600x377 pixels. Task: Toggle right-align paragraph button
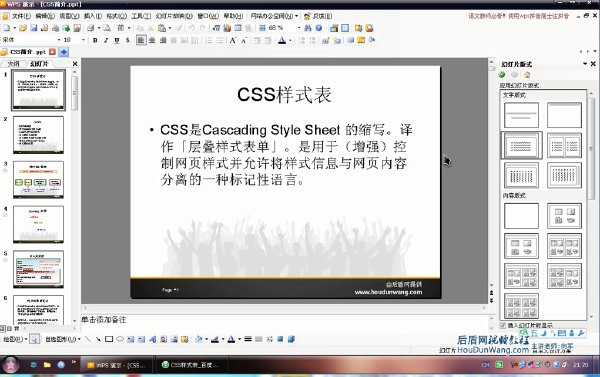[x=163, y=40]
